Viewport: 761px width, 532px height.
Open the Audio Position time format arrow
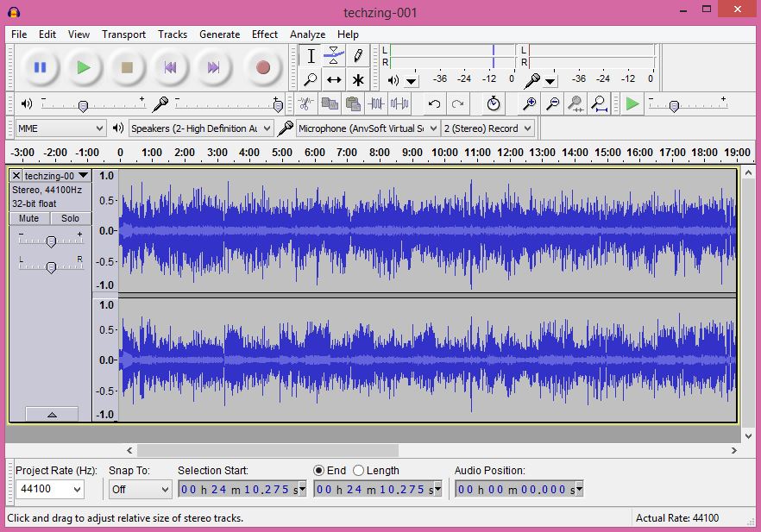point(579,489)
